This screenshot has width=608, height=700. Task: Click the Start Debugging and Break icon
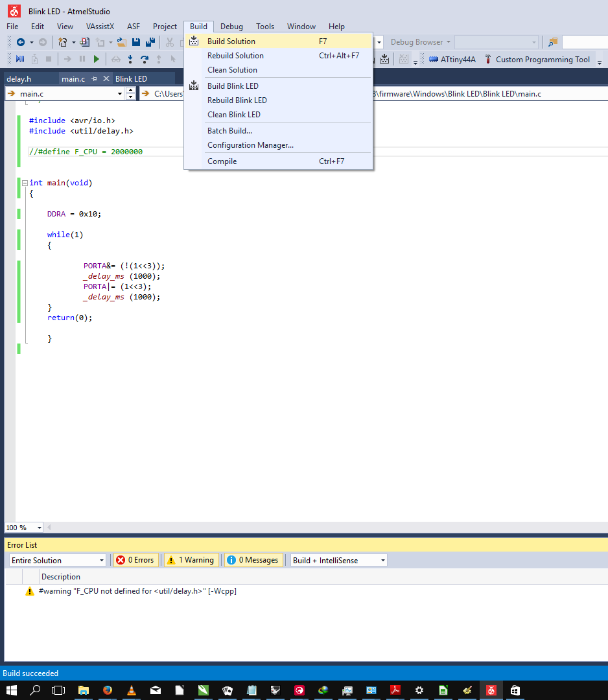point(20,59)
